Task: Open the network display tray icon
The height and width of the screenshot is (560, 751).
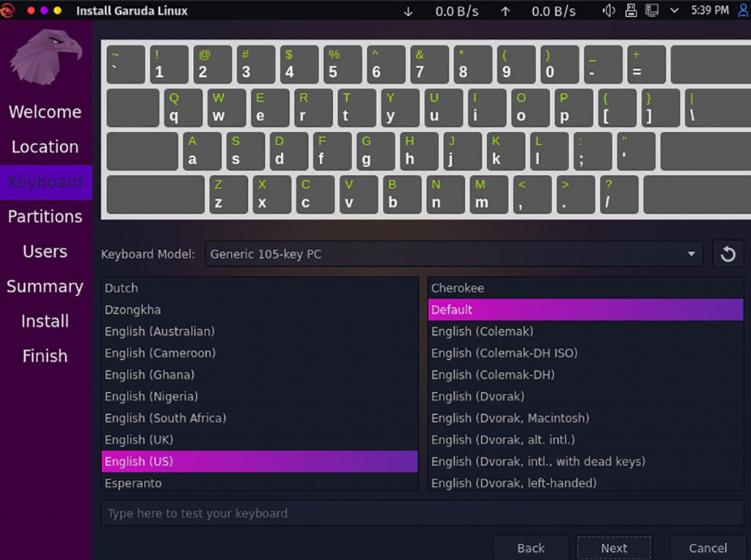Action: point(651,10)
